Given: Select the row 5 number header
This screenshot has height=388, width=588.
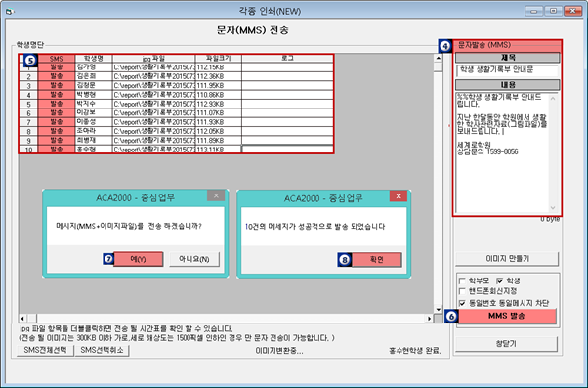Looking at the screenshot, I should (x=28, y=104).
